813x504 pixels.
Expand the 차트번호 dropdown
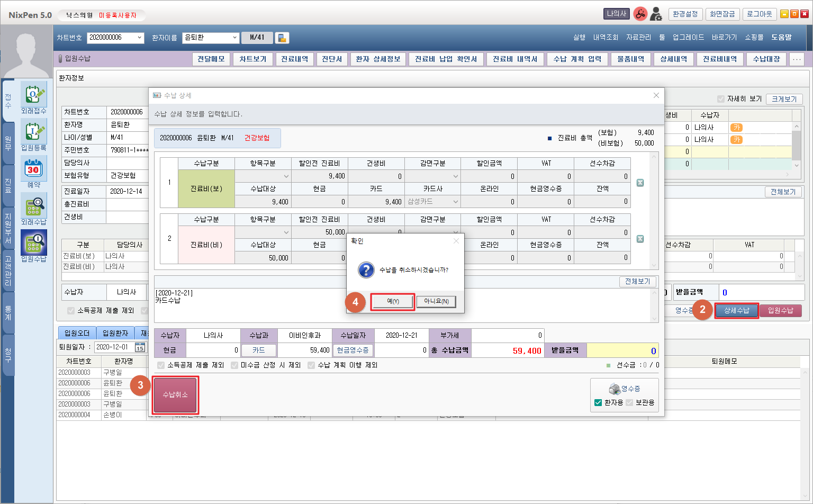pos(139,38)
